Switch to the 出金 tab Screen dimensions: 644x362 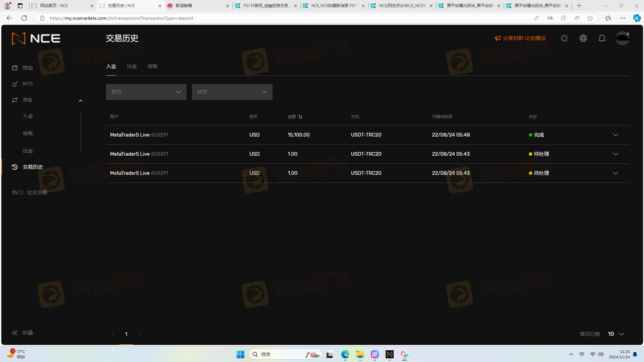coord(132,66)
